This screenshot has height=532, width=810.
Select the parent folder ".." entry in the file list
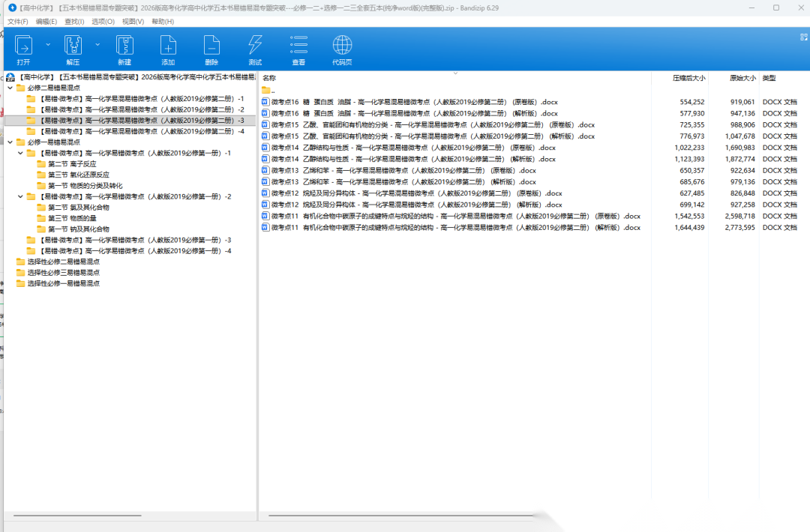click(272, 91)
